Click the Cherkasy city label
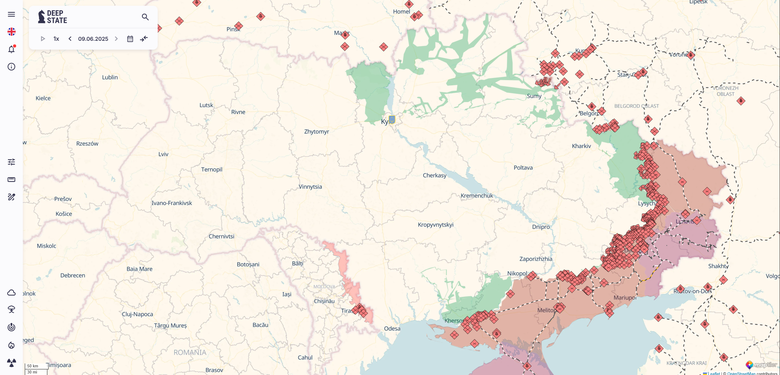Viewport: 780px width, 375px height. 435,176
